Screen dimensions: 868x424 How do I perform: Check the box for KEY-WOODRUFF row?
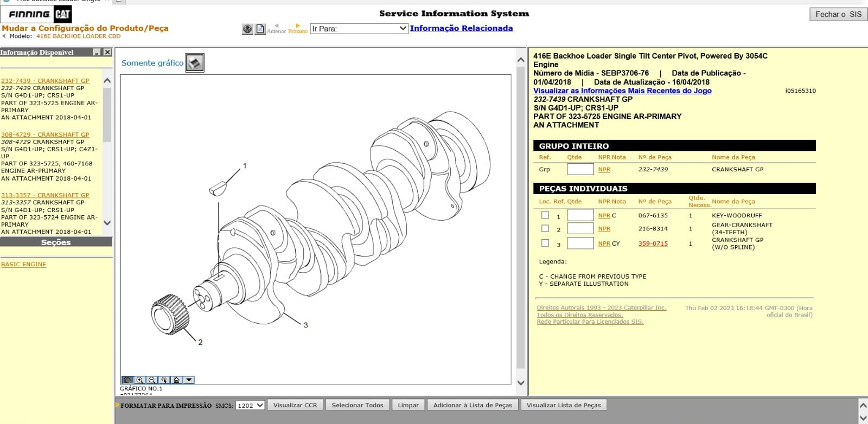pyautogui.click(x=545, y=215)
